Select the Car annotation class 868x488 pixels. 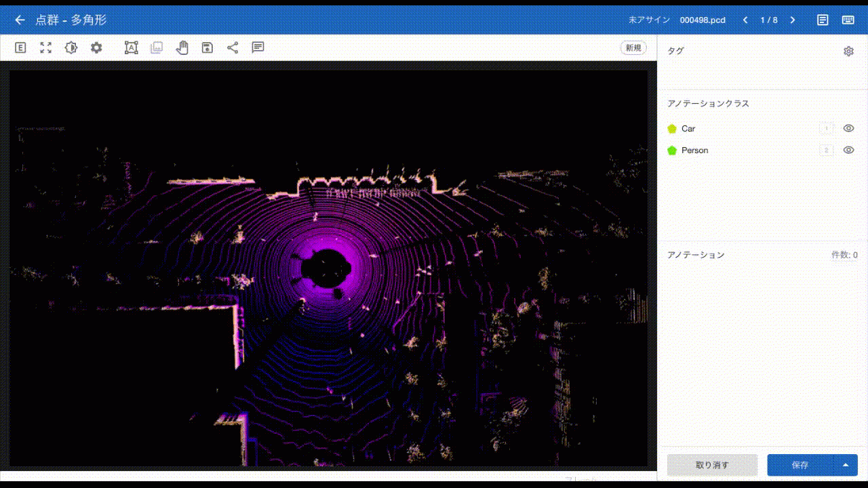point(688,128)
